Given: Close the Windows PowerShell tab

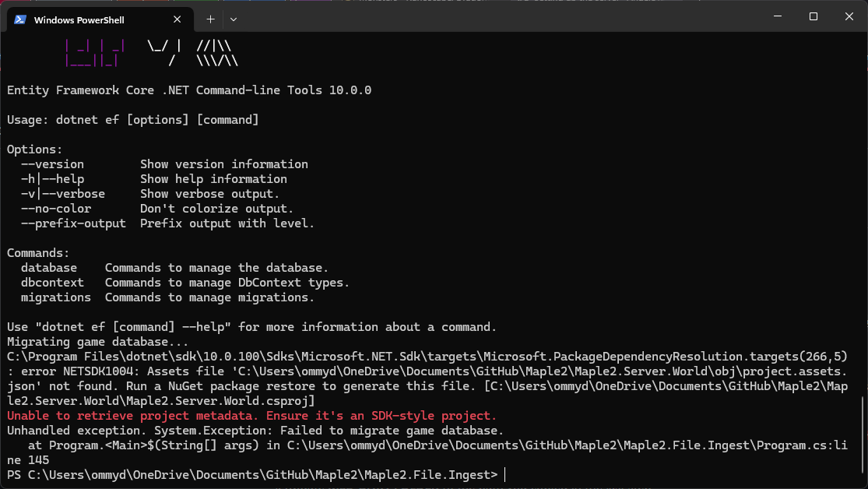Looking at the screenshot, I should coord(177,19).
